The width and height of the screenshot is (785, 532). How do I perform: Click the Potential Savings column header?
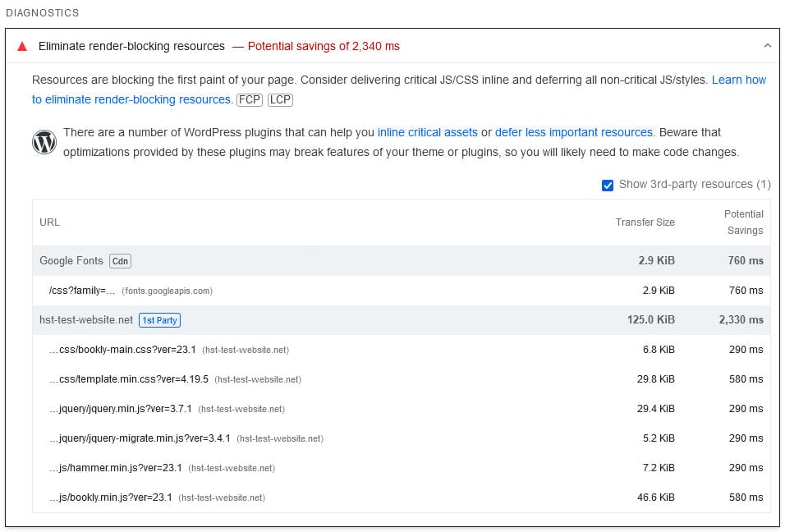click(x=744, y=222)
